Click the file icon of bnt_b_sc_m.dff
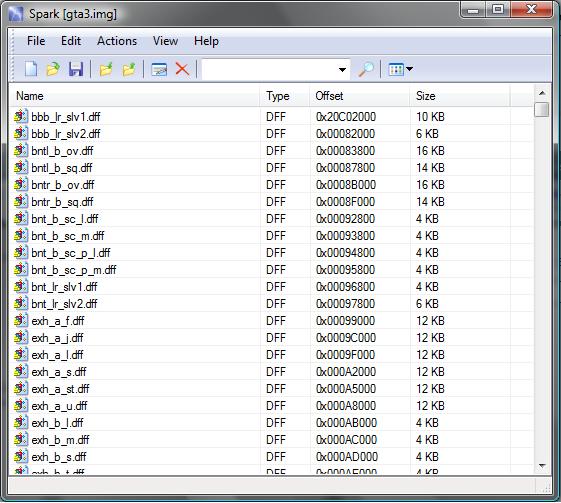 [21, 235]
